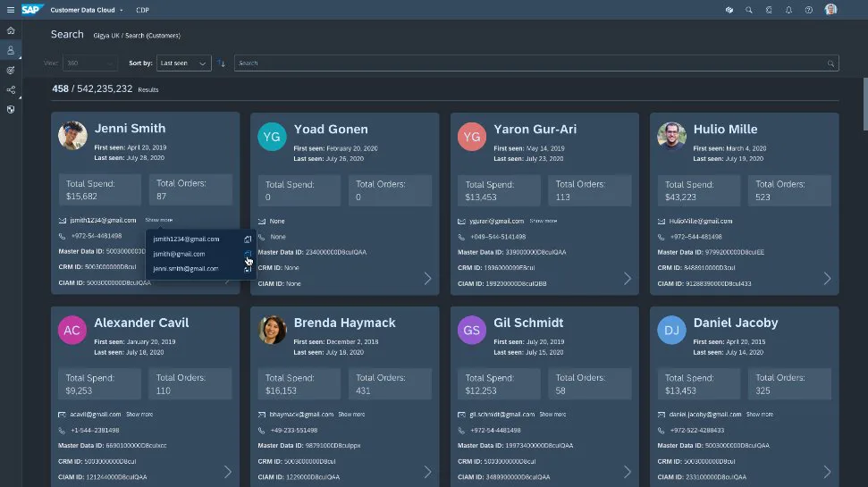Select the Customers person icon in sidebar
The image size is (868, 487).
coord(11,50)
